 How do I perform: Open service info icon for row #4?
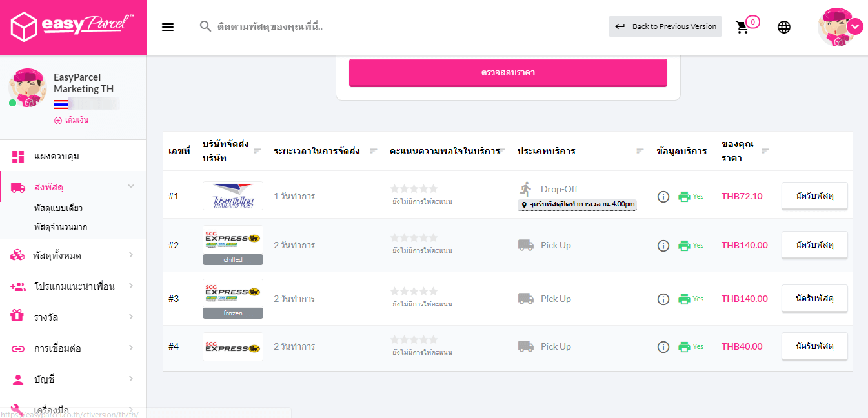[663, 346]
